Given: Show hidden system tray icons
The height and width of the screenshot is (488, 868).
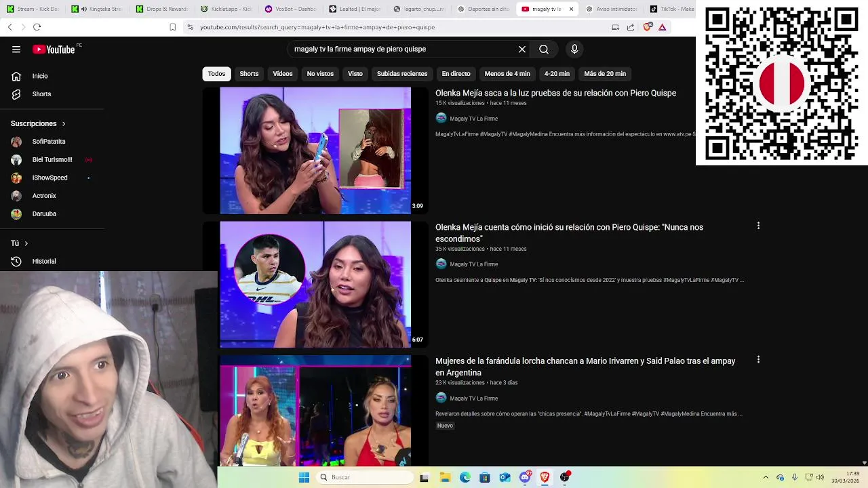Looking at the screenshot, I should [766, 477].
